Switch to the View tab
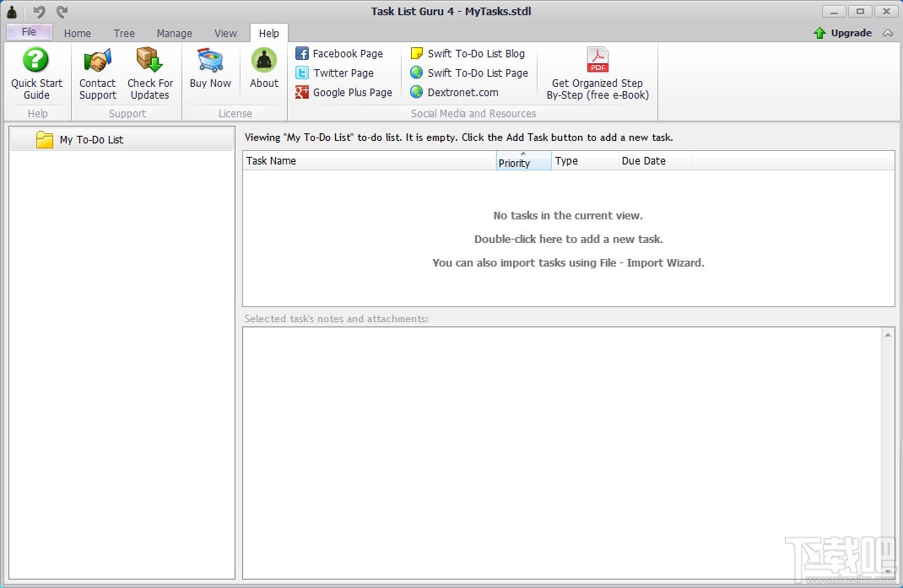Screen dimensions: 903x588 (x=226, y=34)
